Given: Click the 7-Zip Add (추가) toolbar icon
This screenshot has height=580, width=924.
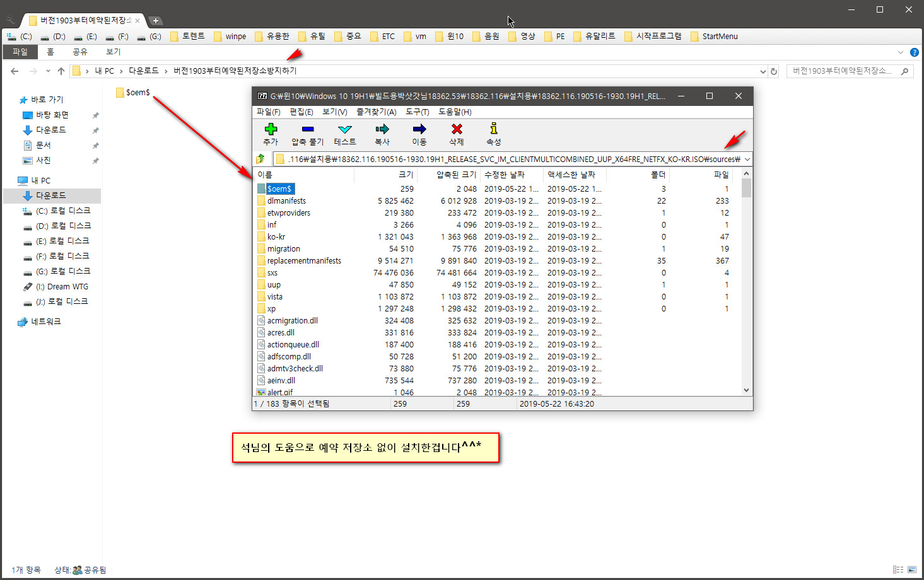Looking at the screenshot, I should click(x=271, y=129).
